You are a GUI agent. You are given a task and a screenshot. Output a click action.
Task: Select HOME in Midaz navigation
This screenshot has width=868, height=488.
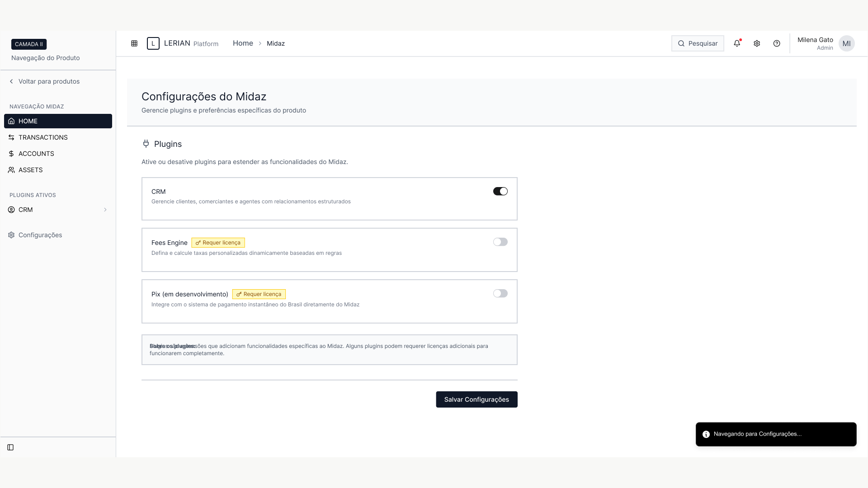click(58, 121)
